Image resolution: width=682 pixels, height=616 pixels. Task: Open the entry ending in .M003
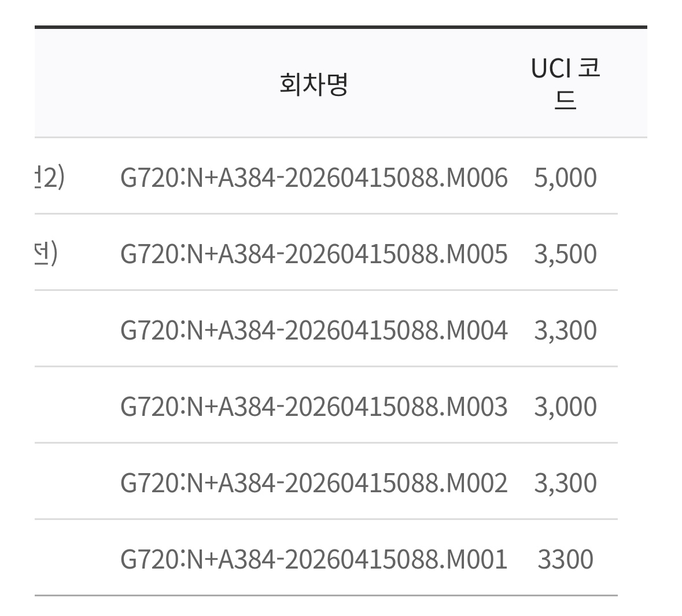314,407
